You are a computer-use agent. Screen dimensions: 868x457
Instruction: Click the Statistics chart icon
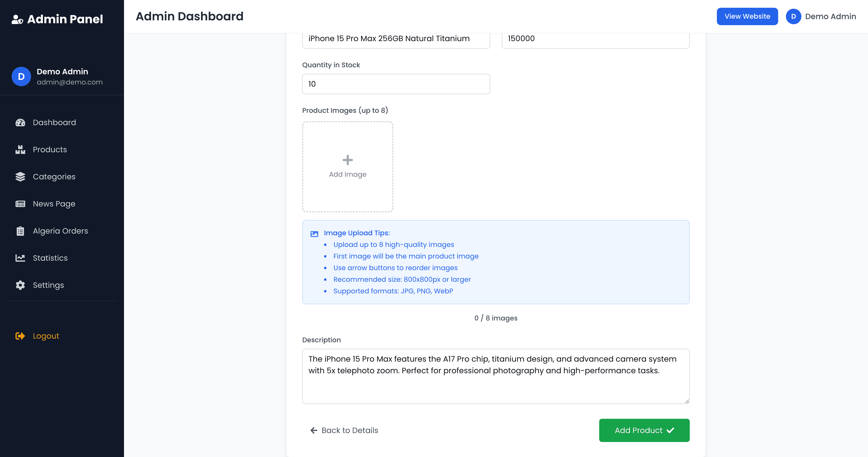[20, 258]
